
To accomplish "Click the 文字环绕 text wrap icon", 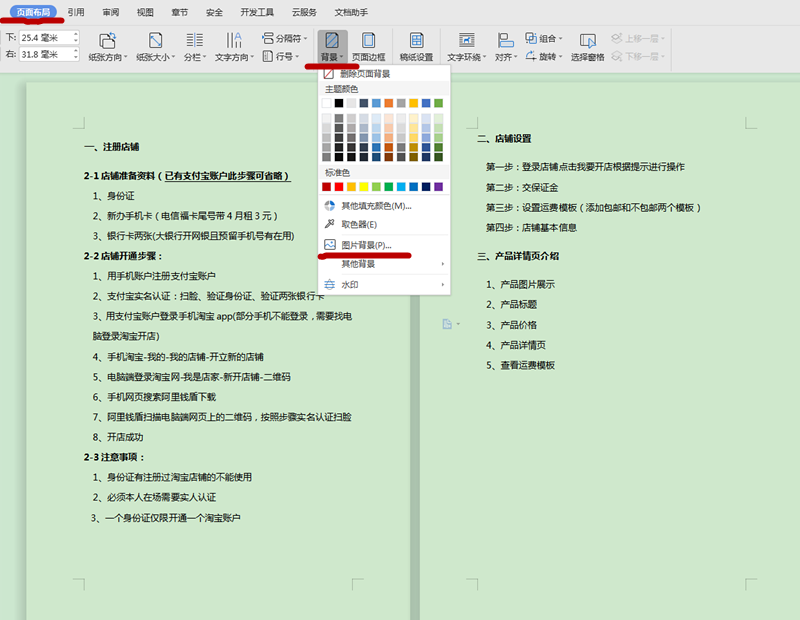I will click(x=466, y=40).
